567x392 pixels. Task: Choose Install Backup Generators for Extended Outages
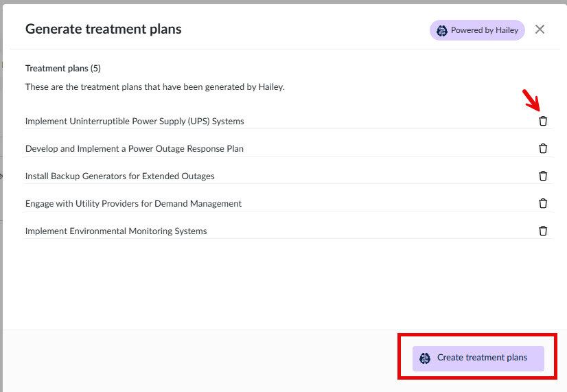tap(120, 176)
